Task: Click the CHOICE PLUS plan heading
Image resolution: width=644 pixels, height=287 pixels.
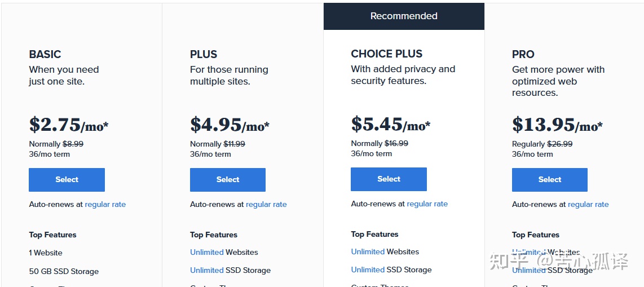Action: pyautogui.click(x=386, y=54)
